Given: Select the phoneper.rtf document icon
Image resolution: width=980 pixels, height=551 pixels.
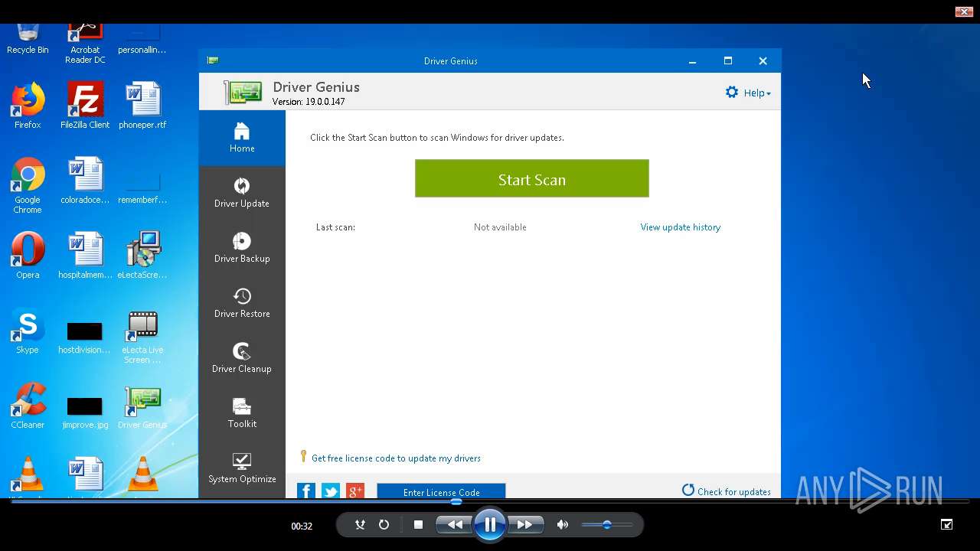Looking at the screenshot, I should tap(142, 106).
